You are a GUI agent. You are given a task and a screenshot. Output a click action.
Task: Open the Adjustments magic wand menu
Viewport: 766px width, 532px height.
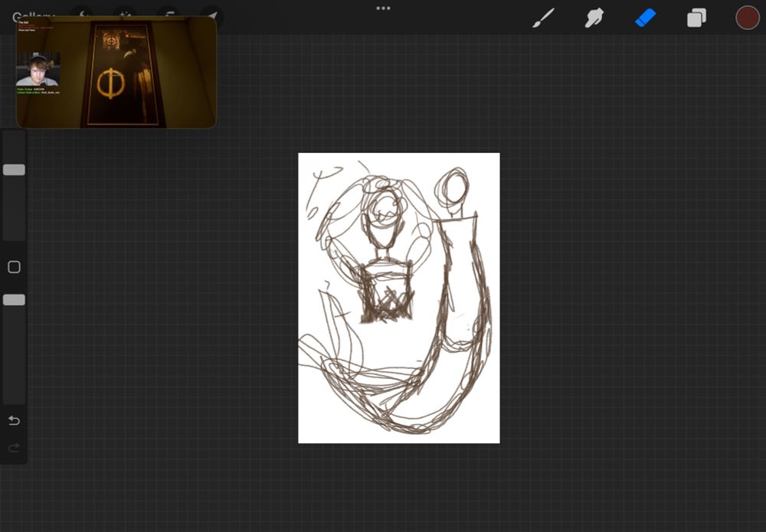click(123, 11)
